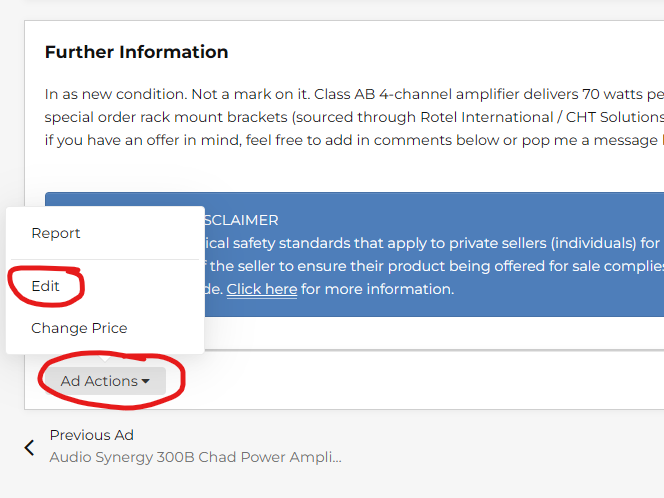664x498 pixels.
Task: Open the Previous Ad label link
Action: (x=91, y=435)
